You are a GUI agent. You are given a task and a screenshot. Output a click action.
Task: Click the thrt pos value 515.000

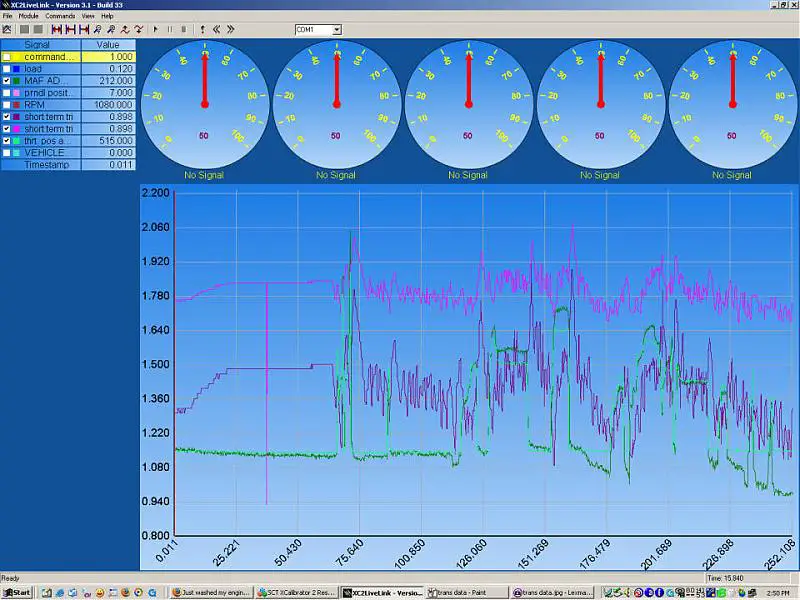108,141
